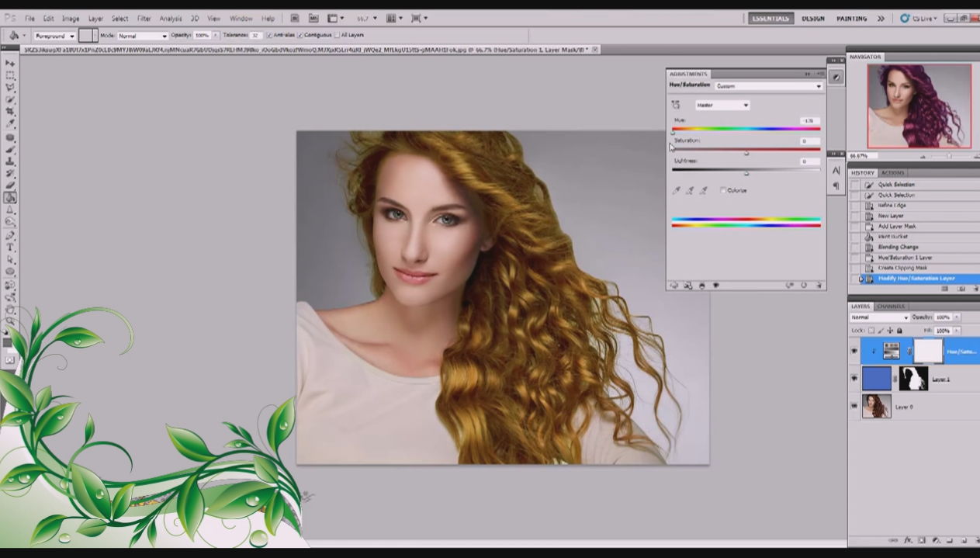Select the Move tool

pyautogui.click(x=10, y=63)
